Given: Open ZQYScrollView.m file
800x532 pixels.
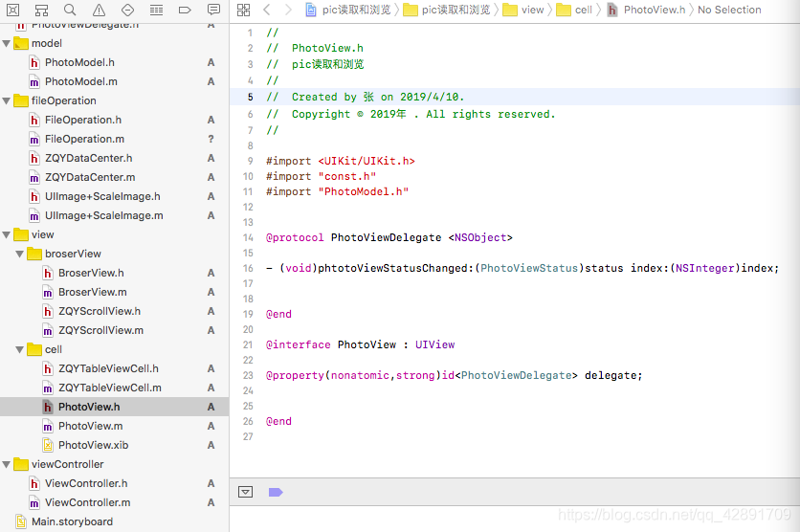Looking at the screenshot, I should pos(101,330).
